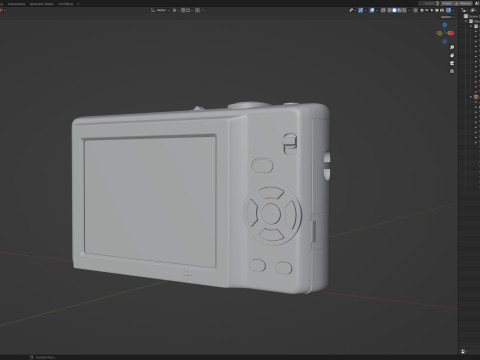Open proportional editing falloff menu
The width and height of the screenshot is (480, 360).
click(203, 10)
